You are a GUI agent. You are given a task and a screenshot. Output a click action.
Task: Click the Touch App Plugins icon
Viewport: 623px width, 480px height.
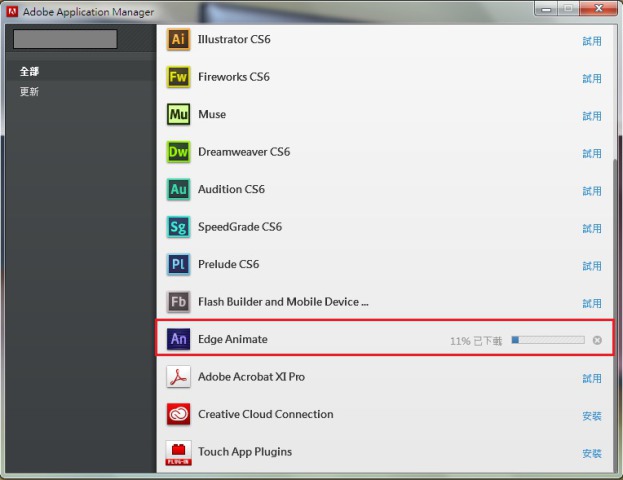pos(178,452)
